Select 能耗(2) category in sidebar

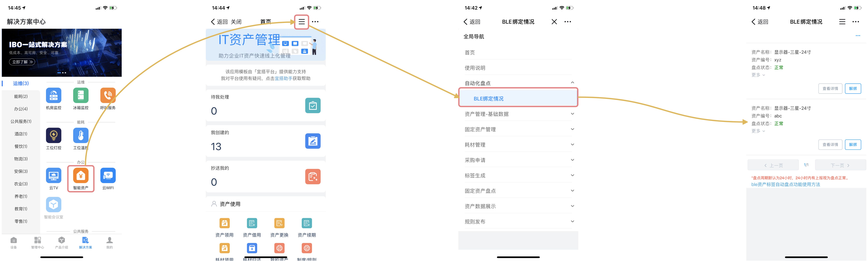(x=21, y=96)
